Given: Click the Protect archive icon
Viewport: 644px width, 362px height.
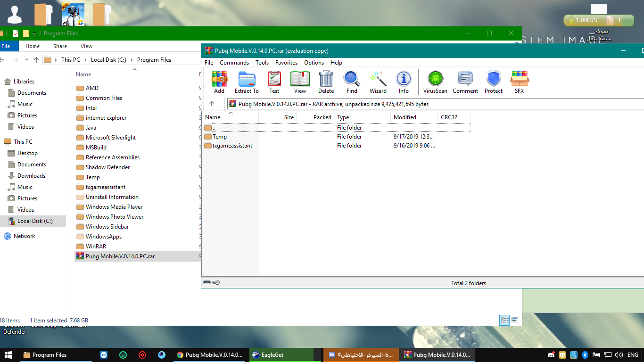Looking at the screenshot, I should [x=493, y=82].
